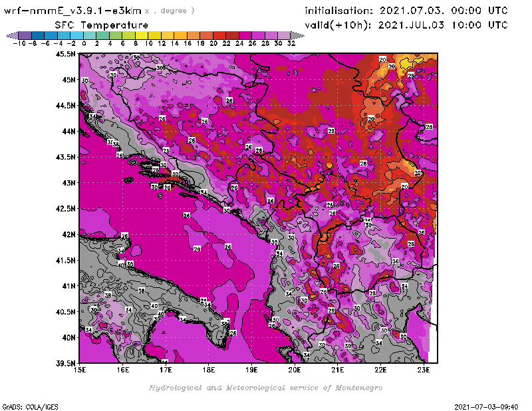Click the 'GrADS: COLA/IGES' credit text

tap(31, 407)
